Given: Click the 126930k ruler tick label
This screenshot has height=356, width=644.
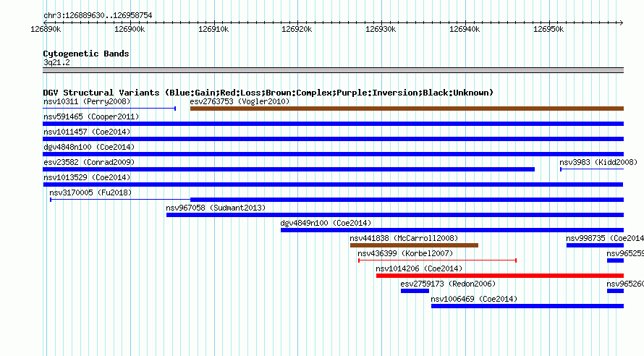Looking at the screenshot, I should [381, 29].
